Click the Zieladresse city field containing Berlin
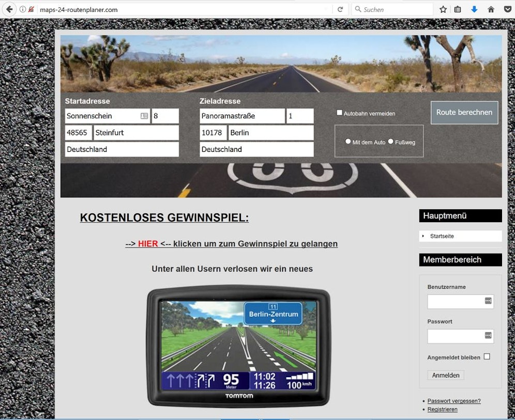The width and height of the screenshot is (515, 420). coord(270,133)
